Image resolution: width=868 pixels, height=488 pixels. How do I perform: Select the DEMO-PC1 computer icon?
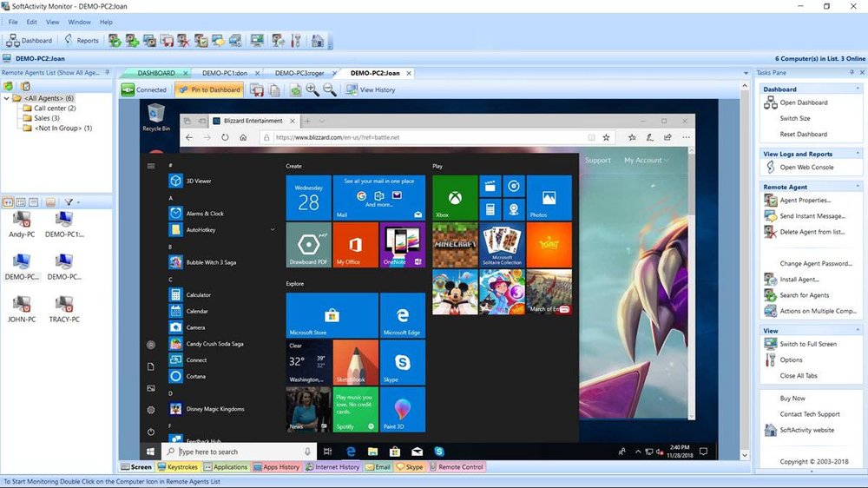click(x=64, y=224)
